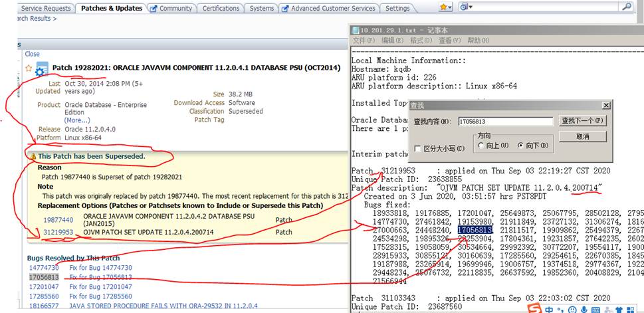Click the Close link above patch details

(x=33, y=54)
